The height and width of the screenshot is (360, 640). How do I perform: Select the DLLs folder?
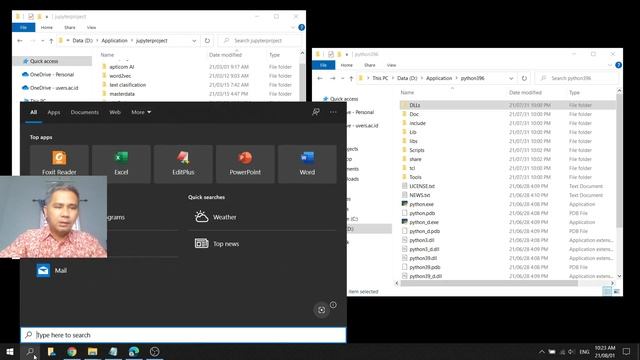507,105
